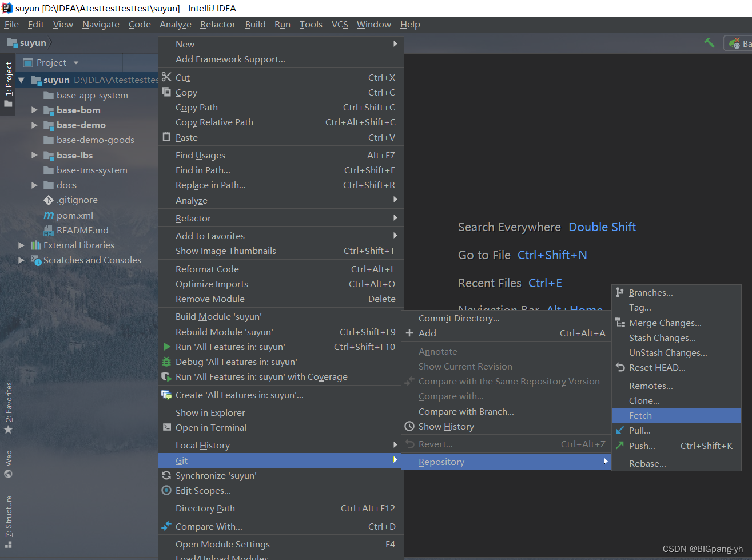Screen dimensions: 752x560
Task: Click the Merge Changes icon
Action: [620, 323]
